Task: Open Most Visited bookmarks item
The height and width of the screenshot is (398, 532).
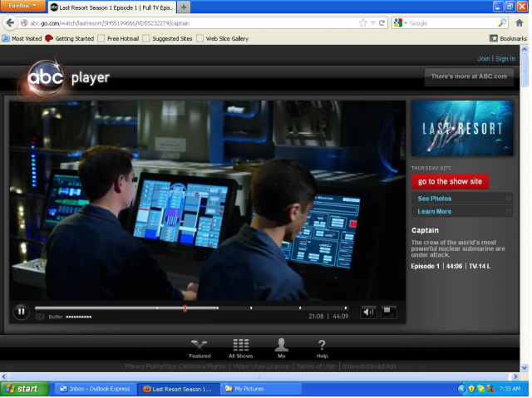Action: (x=22, y=39)
